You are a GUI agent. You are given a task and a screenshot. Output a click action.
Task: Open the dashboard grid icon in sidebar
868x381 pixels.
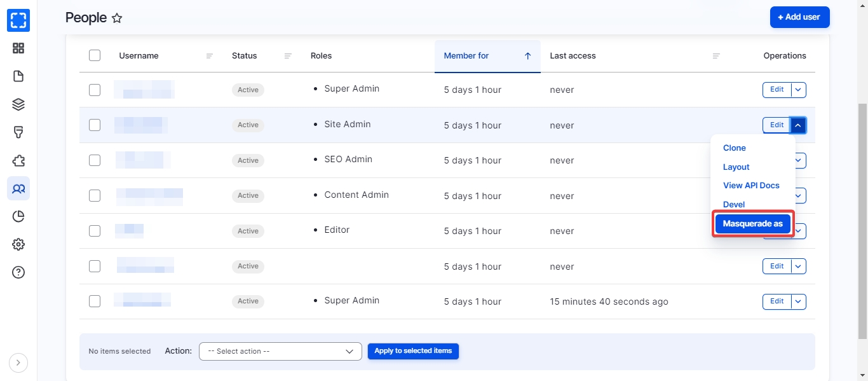[18, 48]
